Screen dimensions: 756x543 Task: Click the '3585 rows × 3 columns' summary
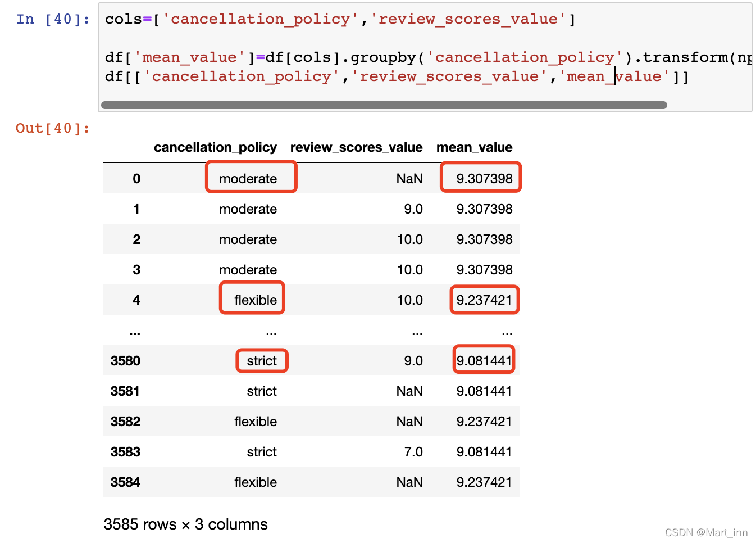(x=185, y=524)
